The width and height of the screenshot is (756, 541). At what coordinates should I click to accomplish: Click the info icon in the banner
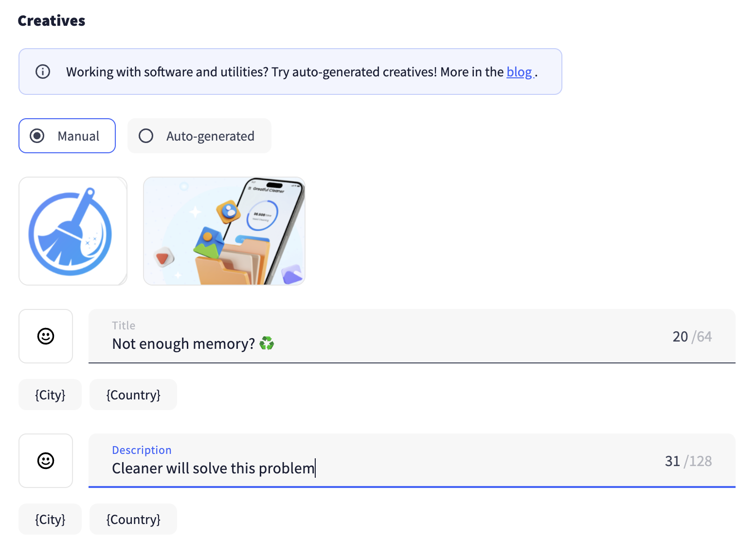pyautogui.click(x=43, y=72)
